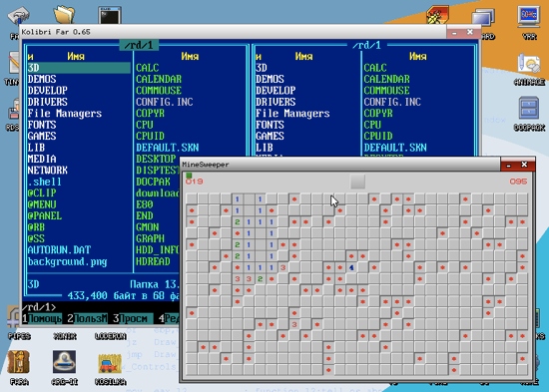Open the terminal console desktop icon
Screen dimensions: 549x392
pos(110,15)
